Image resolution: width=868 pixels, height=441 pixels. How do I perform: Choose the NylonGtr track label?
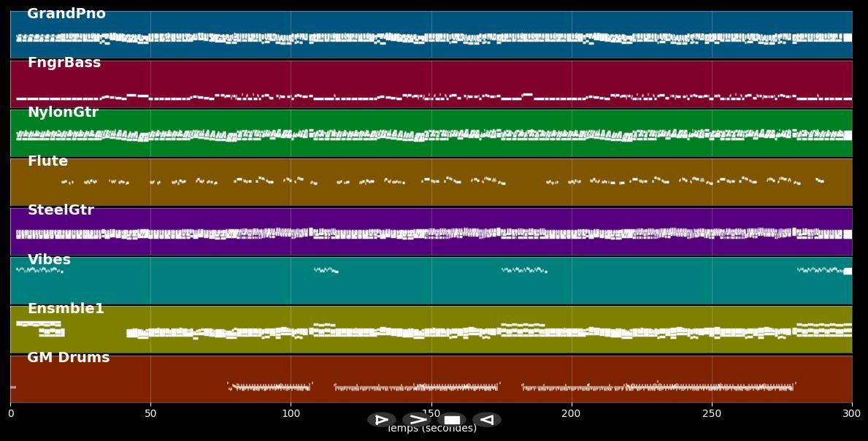63,112
